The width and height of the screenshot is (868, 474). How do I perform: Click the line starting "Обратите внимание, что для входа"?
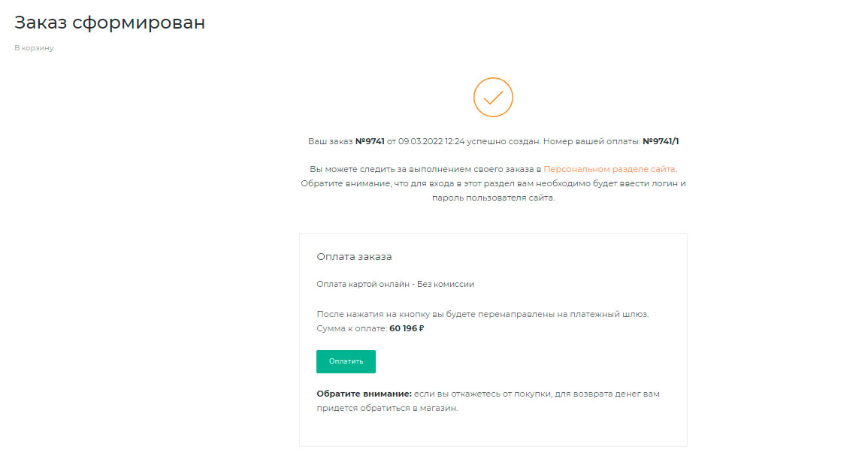point(493,184)
